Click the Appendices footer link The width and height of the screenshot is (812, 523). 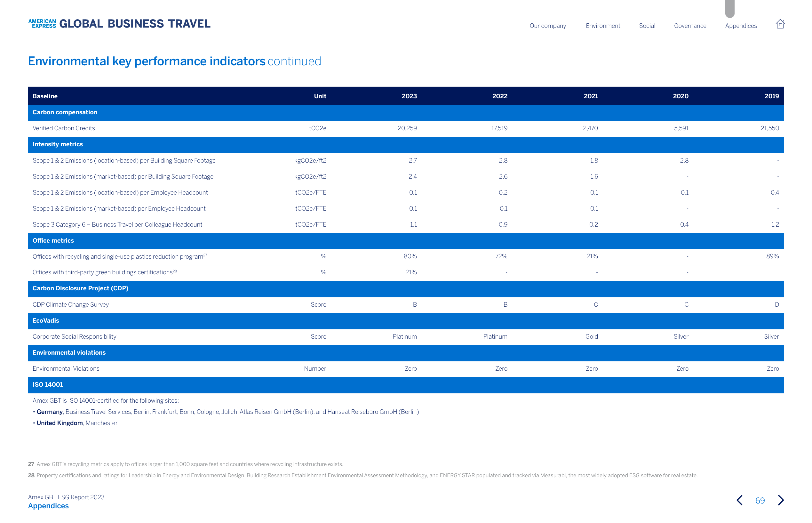(x=48, y=506)
